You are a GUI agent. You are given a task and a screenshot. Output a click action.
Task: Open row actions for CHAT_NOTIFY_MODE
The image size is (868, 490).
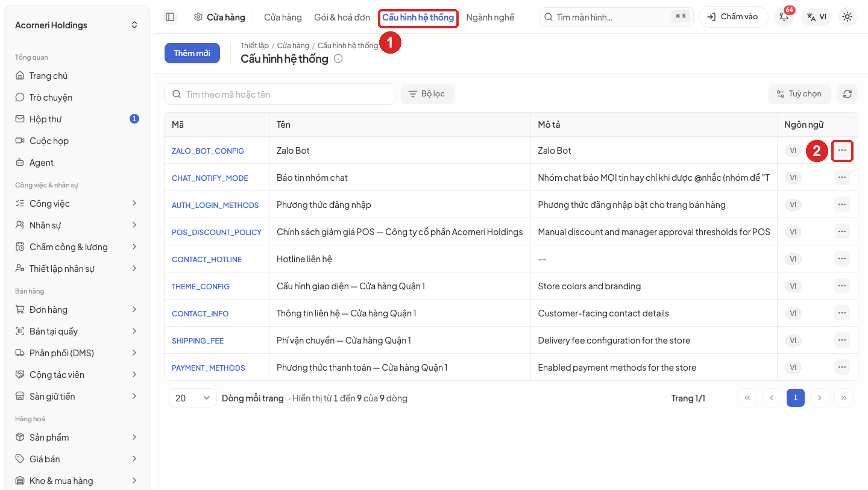[x=842, y=177]
